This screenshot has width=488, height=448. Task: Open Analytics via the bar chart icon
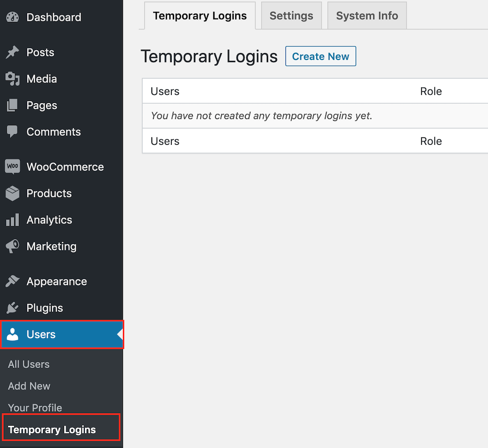click(12, 220)
